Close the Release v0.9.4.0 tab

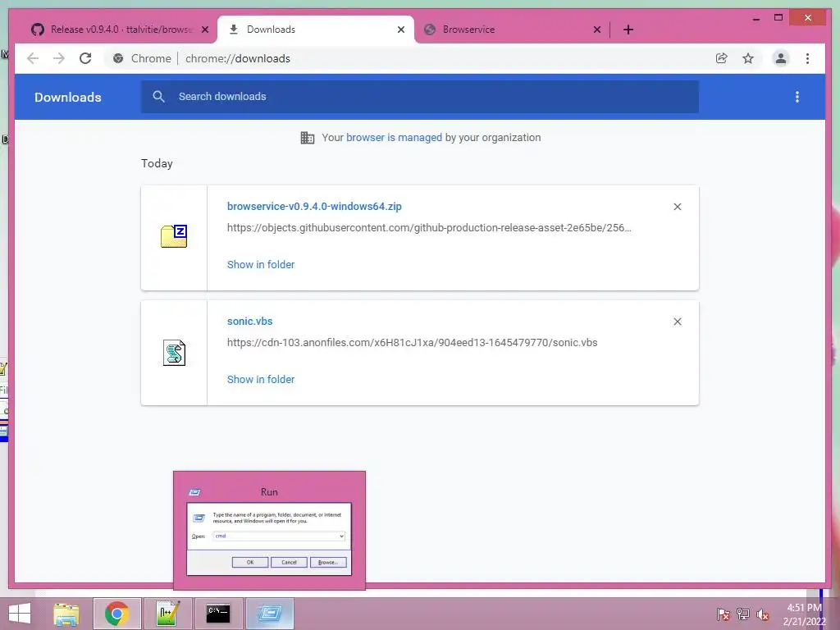[204, 30]
